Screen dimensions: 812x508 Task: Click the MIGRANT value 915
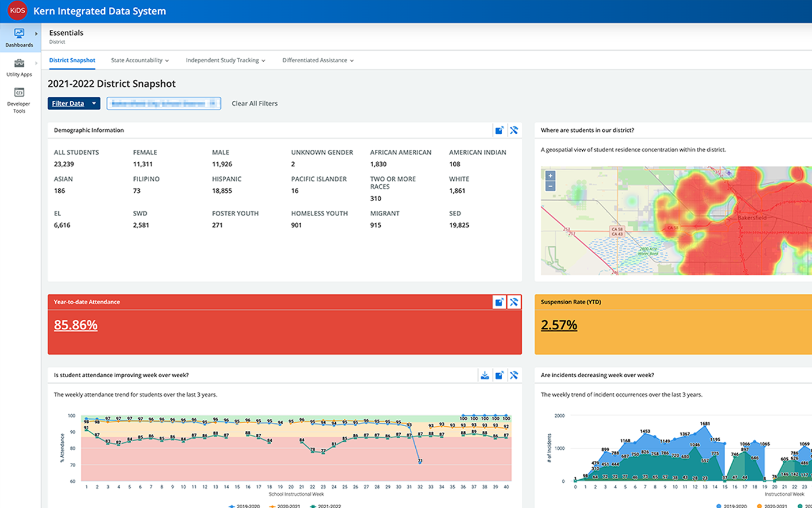(x=375, y=225)
